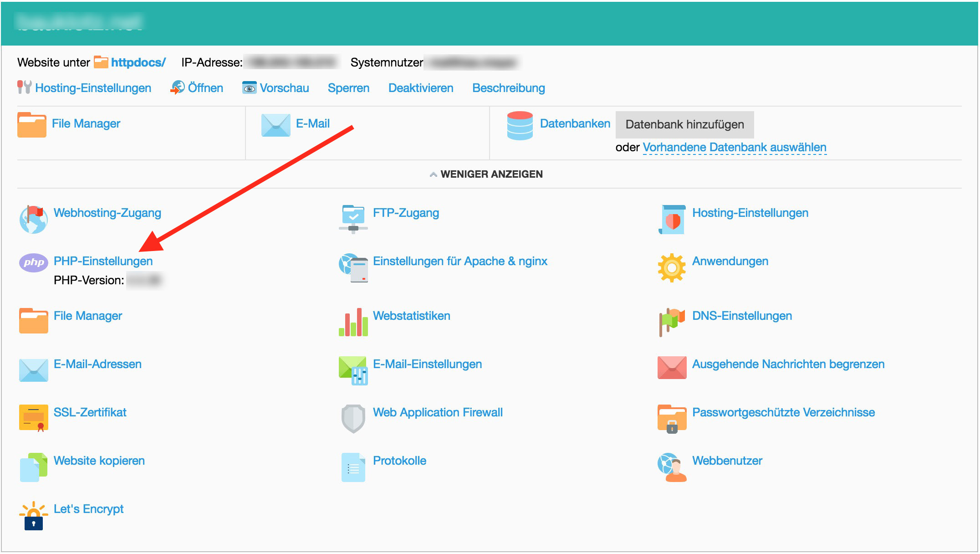Open Webhosting-Zugang link

click(107, 213)
